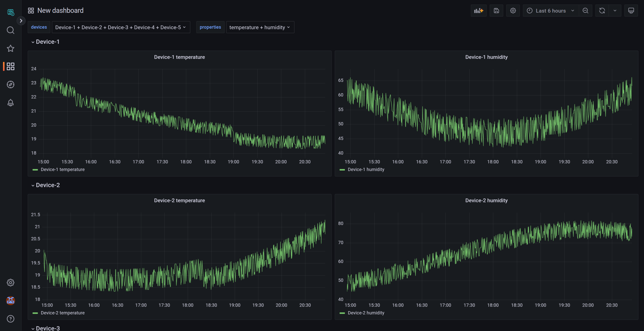Toggle the Device-1 temperature legend series
The width and height of the screenshot is (644, 331).
[x=63, y=169]
